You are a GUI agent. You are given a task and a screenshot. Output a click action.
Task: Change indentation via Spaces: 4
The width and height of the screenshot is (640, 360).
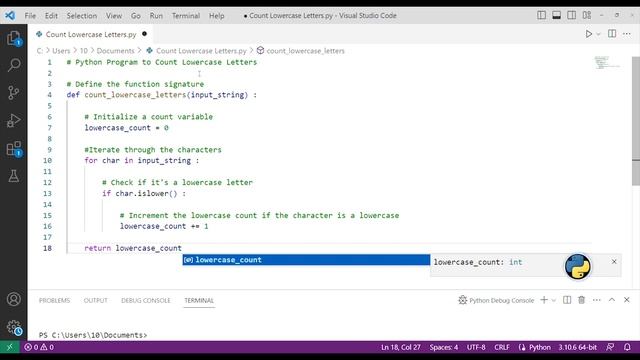click(x=444, y=347)
